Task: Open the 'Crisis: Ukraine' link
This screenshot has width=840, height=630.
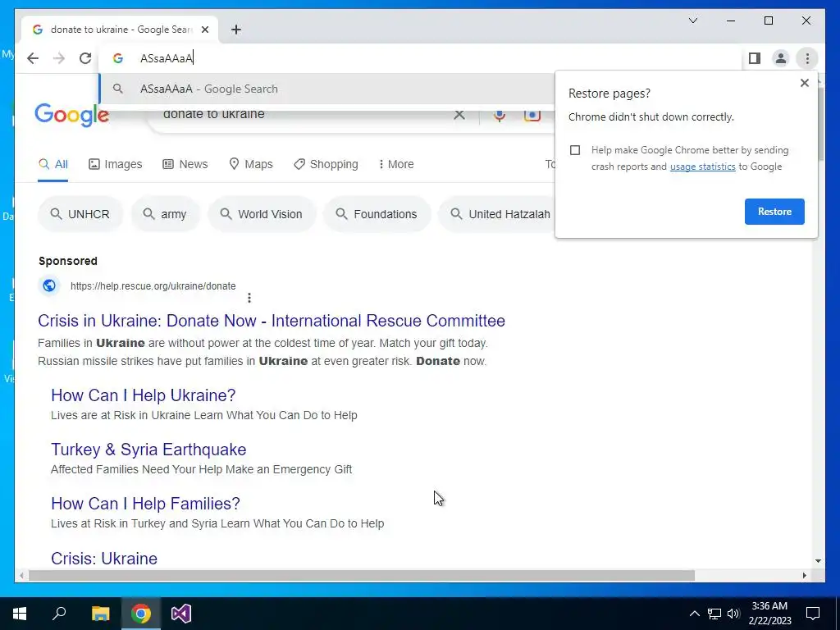Action: [x=104, y=559]
